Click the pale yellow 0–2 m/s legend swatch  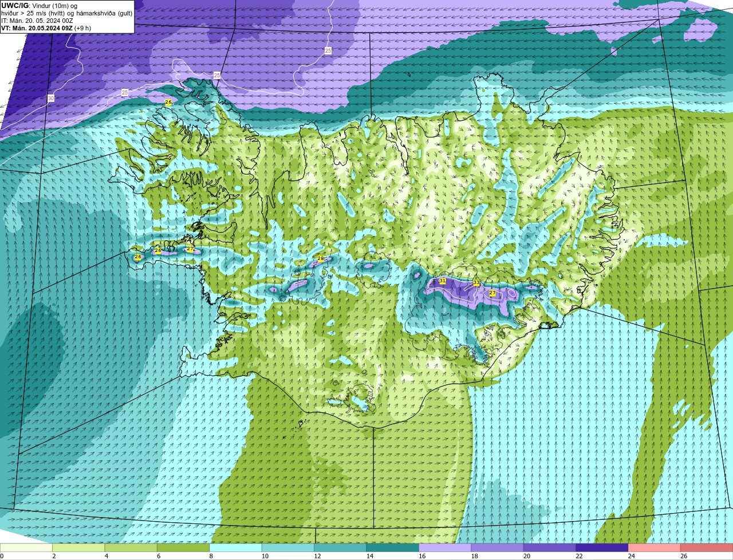27,547
